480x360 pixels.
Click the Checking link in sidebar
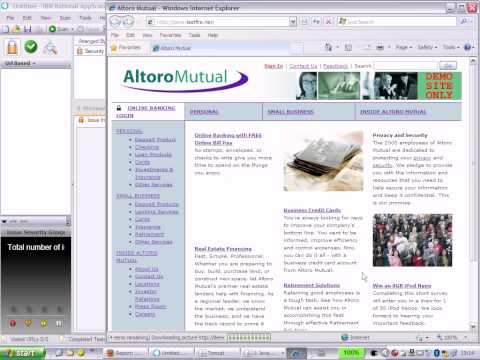tap(147, 147)
